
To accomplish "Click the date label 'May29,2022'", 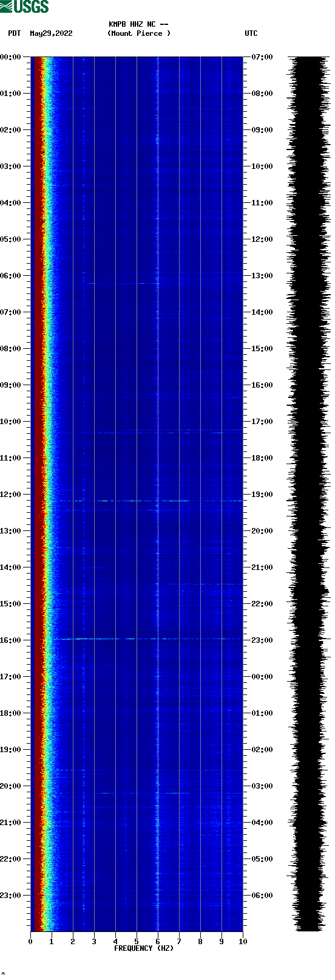I will [51, 33].
